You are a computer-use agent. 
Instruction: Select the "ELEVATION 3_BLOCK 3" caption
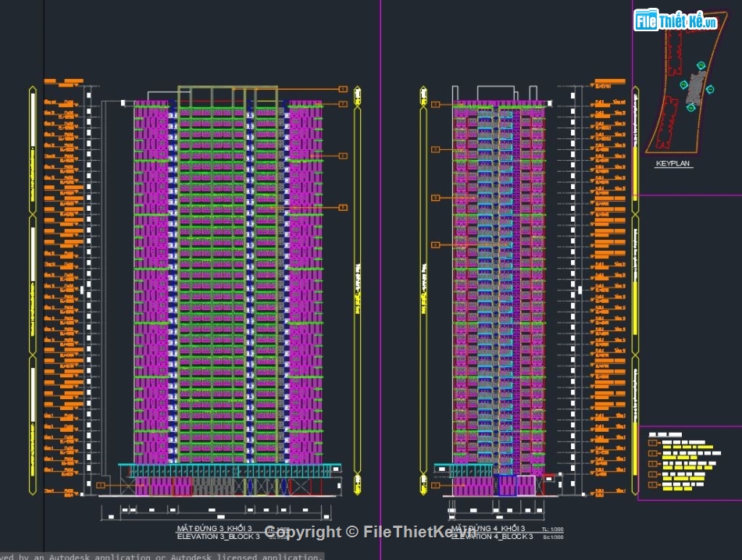[218, 537]
